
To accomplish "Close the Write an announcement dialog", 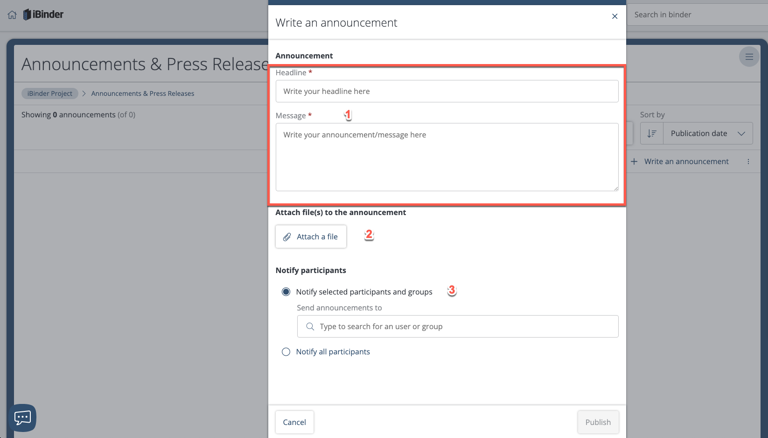I will click(614, 16).
